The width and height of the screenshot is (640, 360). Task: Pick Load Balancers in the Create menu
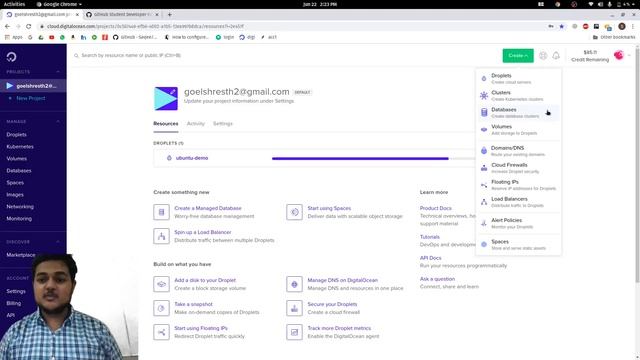coord(518,202)
